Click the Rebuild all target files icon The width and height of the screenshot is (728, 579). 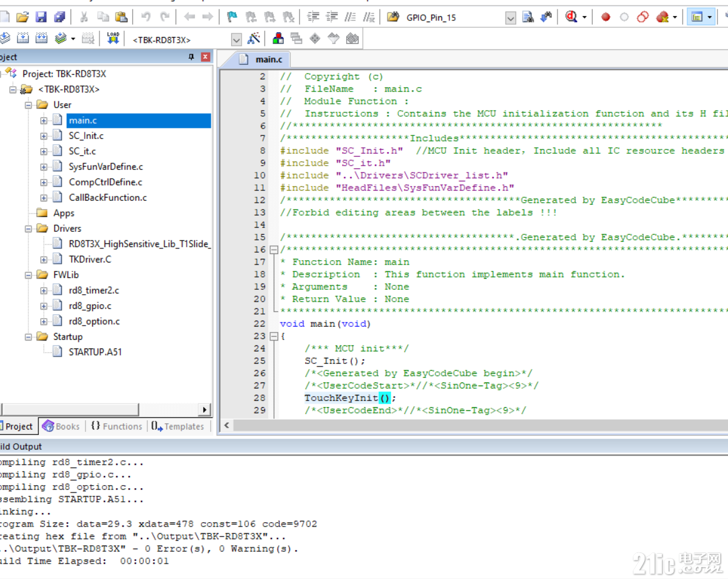coord(41,38)
